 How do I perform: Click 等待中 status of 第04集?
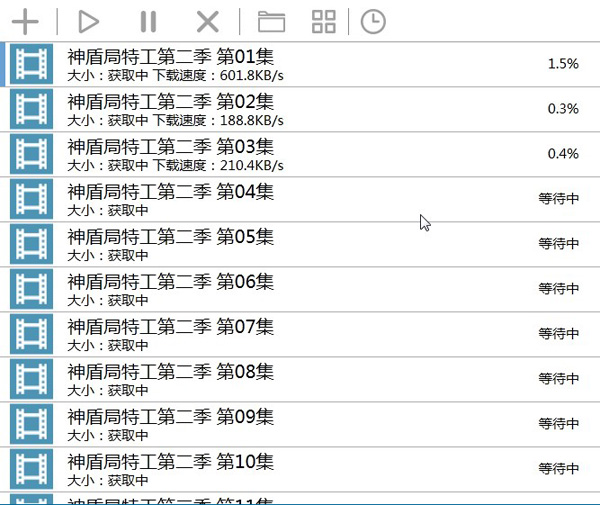(x=559, y=199)
